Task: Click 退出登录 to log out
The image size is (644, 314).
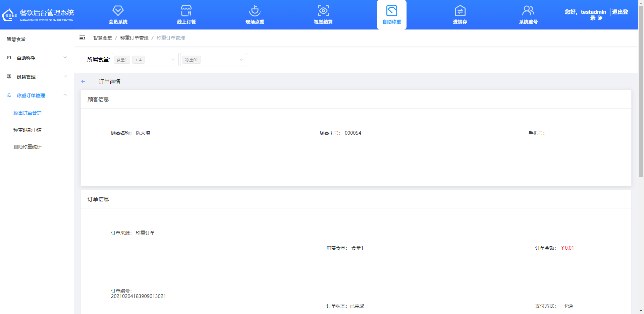Action: (x=619, y=12)
